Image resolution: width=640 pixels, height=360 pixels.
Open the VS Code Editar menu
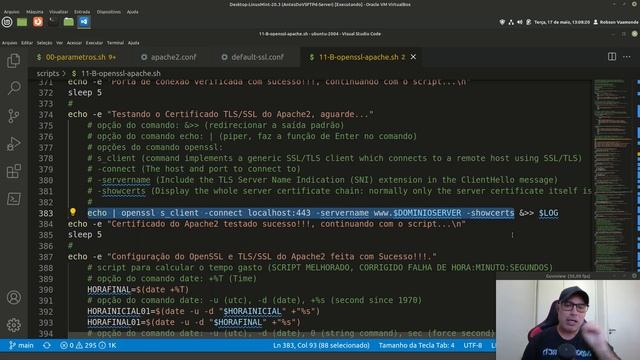[x=27, y=43]
